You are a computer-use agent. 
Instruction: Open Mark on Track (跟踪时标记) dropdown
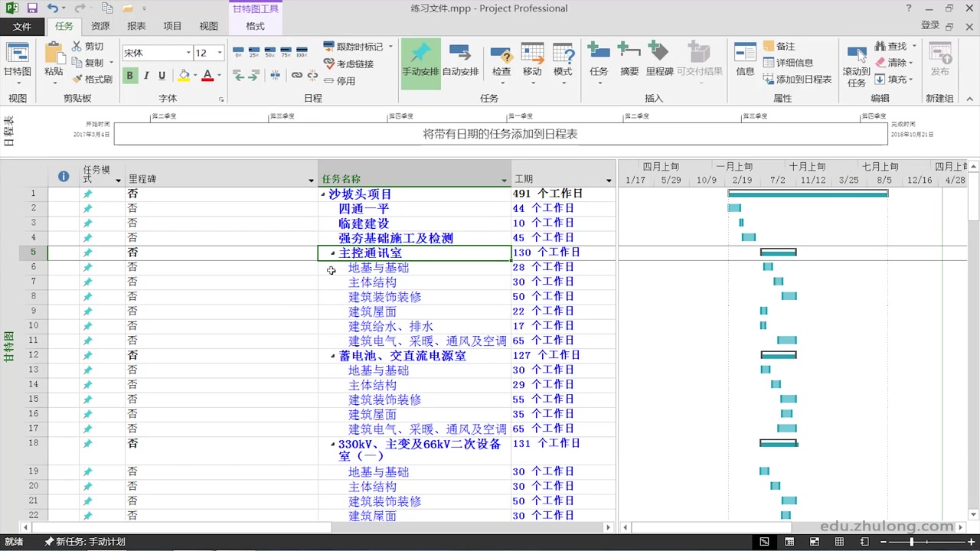click(x=390, y=47)
